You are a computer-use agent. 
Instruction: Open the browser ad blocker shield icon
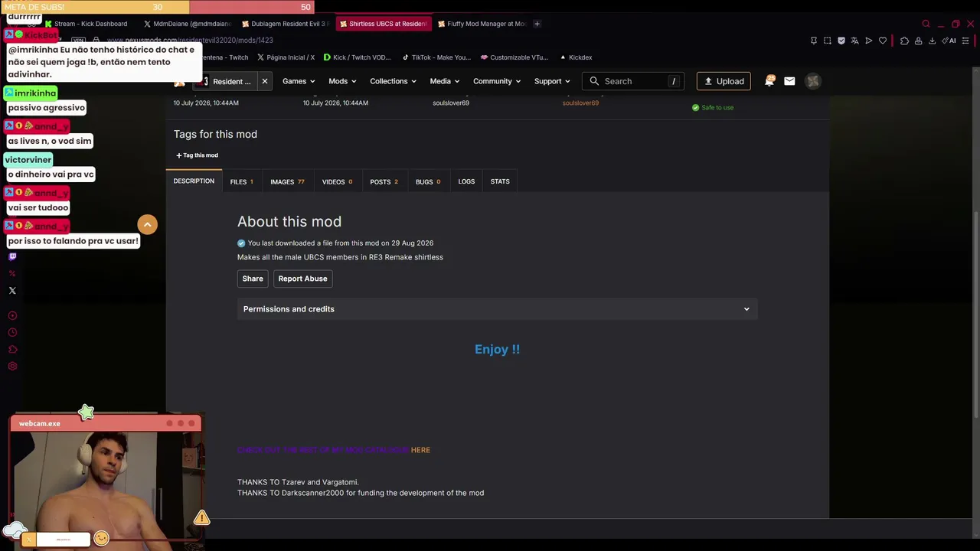tap(841, 41)
